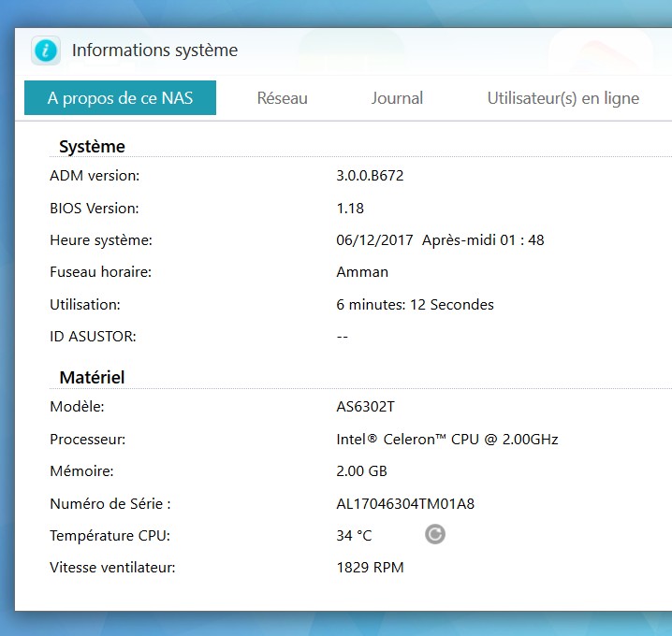Image resolution: width=672 pixels, height=636 pixels.
Task: Switch to the Réseau tab
Action: 282,98
